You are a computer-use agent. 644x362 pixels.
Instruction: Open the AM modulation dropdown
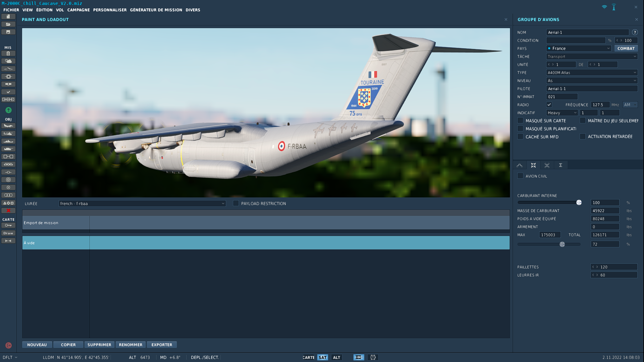(x=630, y=105)
